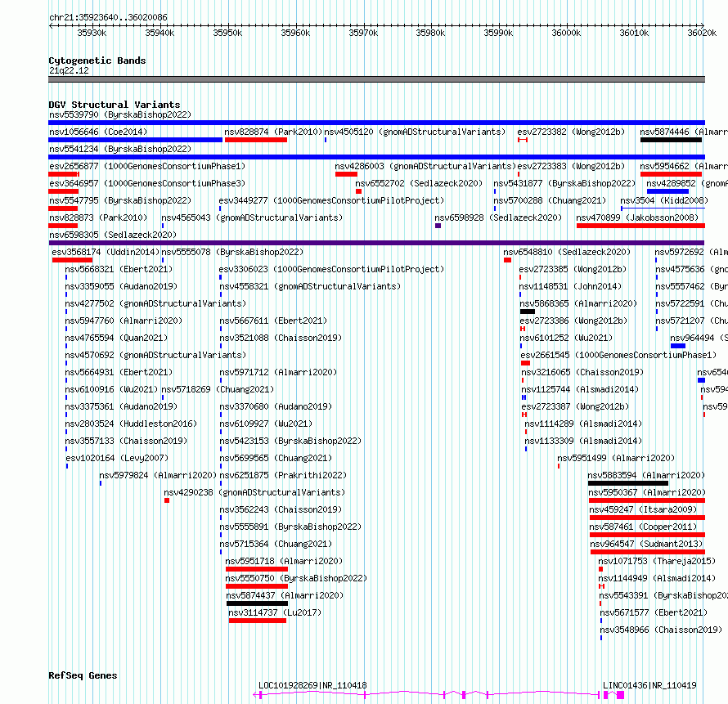Open variant nsv587461 (Cooper2011)
The image size is (728, 704).
pyautogui.click(x=643, y=527)
